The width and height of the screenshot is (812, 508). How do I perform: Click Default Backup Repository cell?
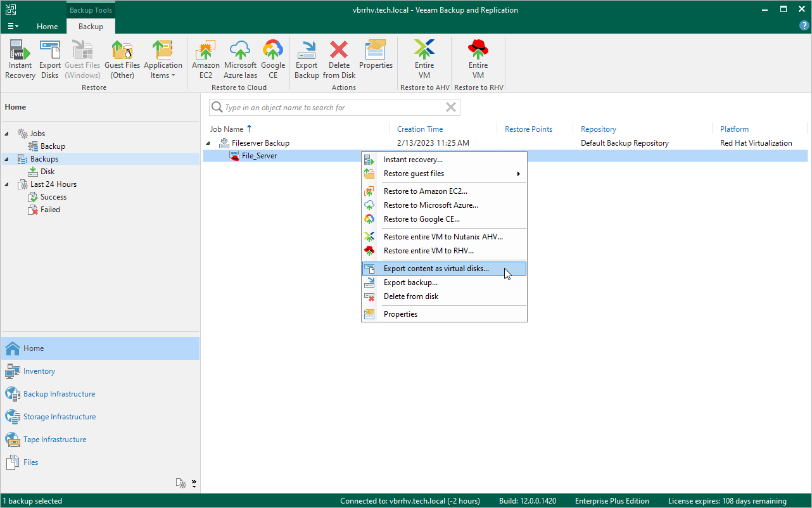pos(625,143)
